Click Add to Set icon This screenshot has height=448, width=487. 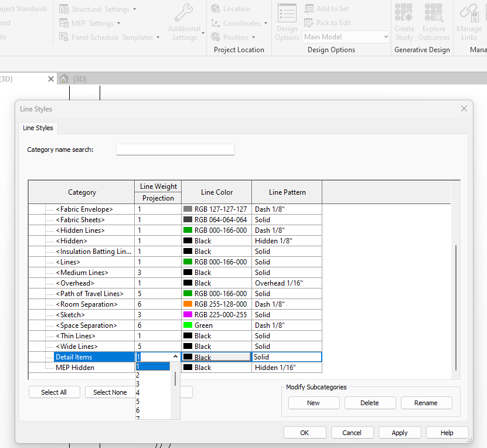pos(309,9)
